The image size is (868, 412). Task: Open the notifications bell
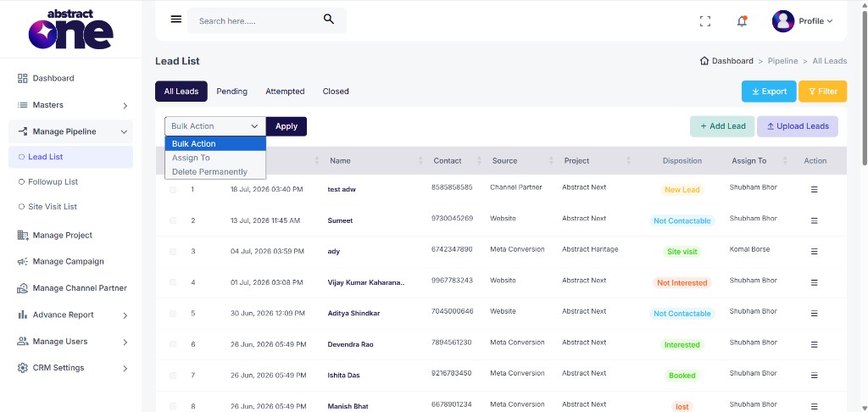click(x=742, y=21)
